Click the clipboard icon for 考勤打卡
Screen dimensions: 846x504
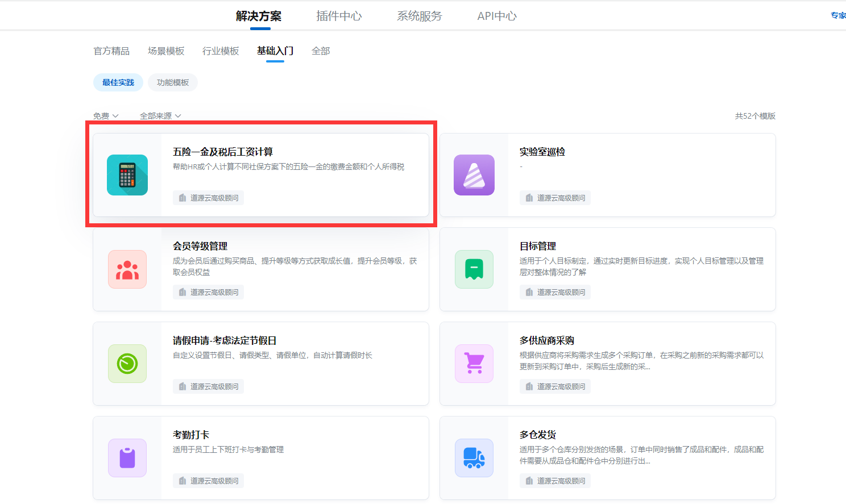[x=127, y=458]
